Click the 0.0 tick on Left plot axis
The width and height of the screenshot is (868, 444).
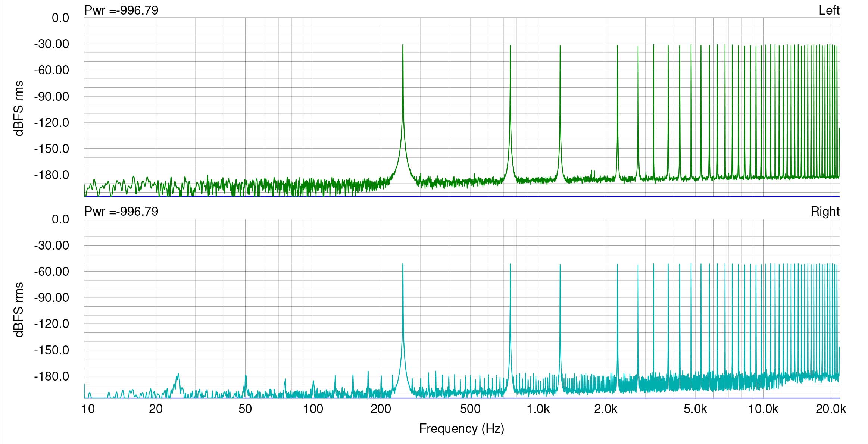[60, 18]
